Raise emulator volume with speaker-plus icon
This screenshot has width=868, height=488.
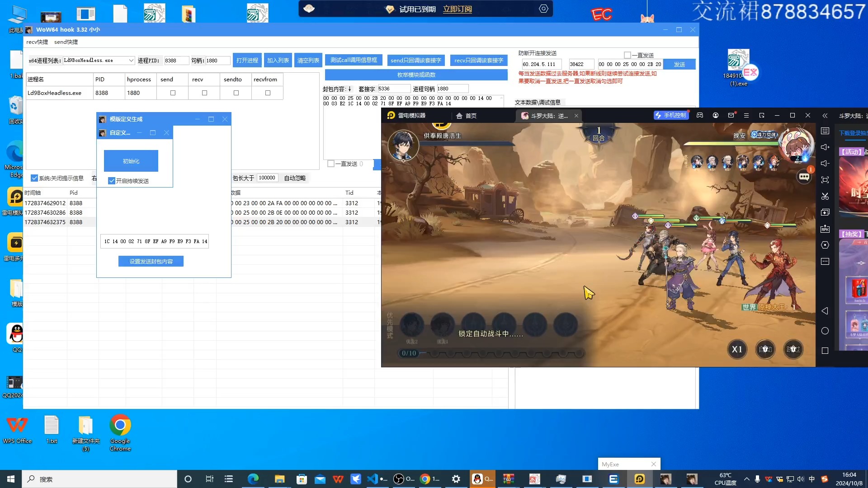pos(825,147)
